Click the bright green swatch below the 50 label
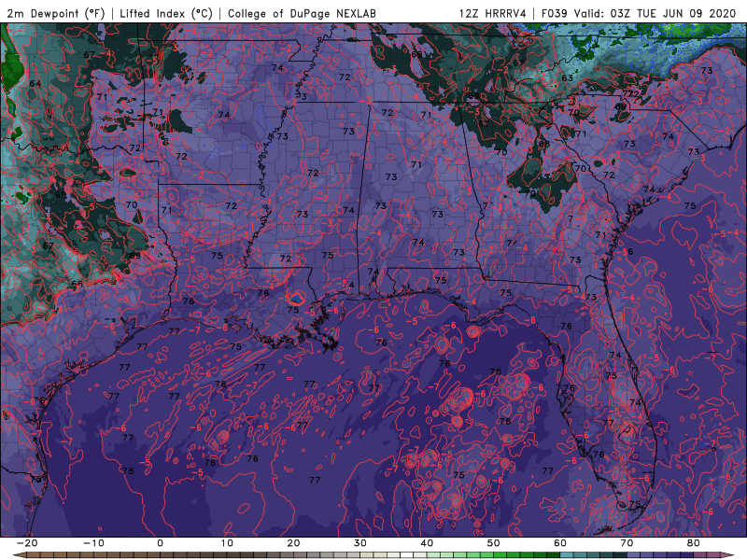 coord(500,555)
